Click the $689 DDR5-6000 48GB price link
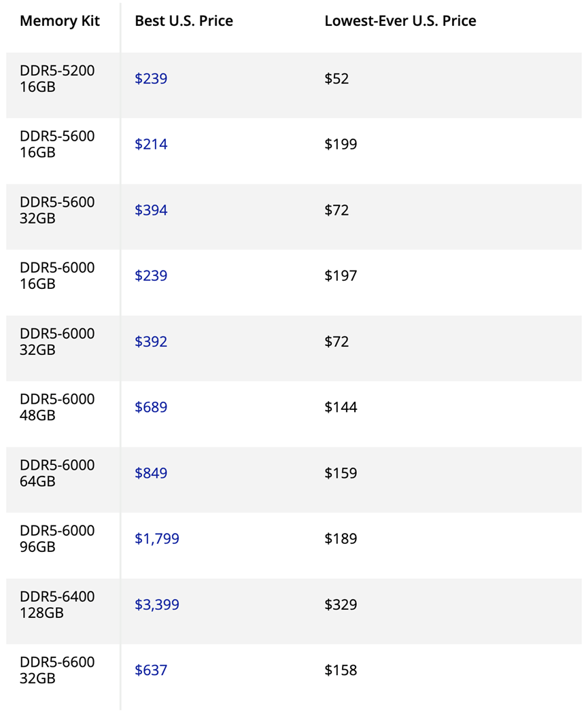This screenshot has width=588, height=724. (151, 407)
